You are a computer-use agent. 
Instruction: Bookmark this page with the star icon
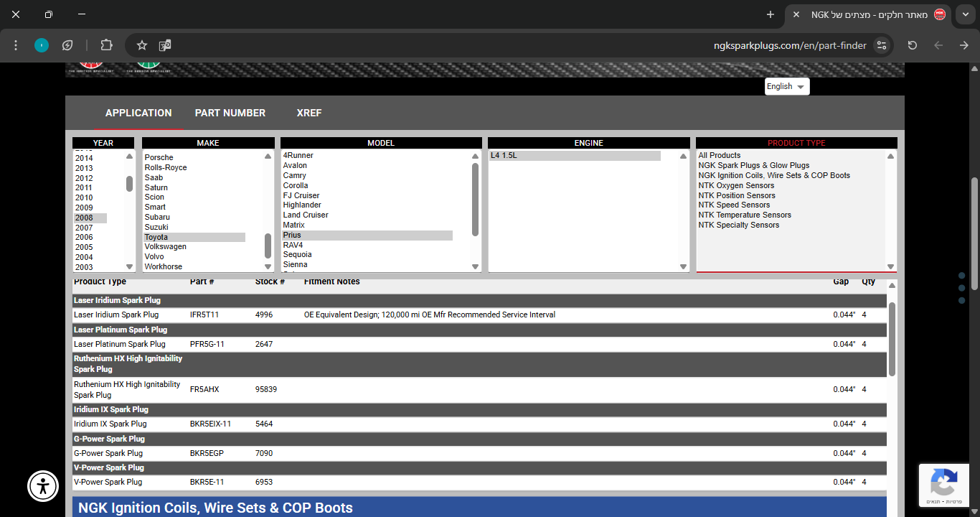click(142, 45)
